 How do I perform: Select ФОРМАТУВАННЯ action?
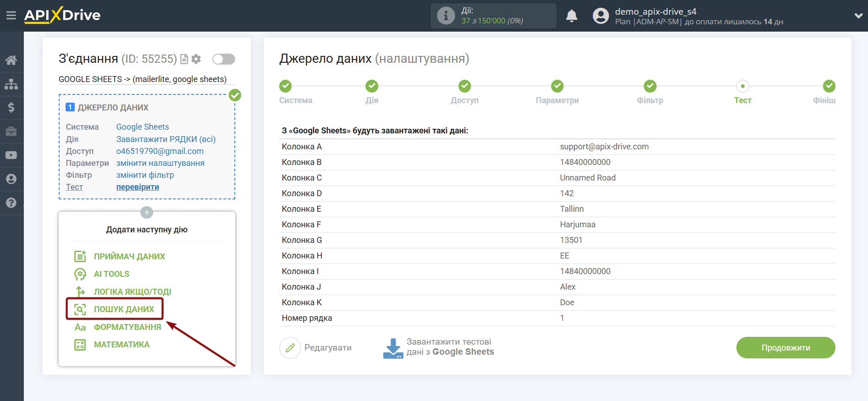click(x=127, y=327)
